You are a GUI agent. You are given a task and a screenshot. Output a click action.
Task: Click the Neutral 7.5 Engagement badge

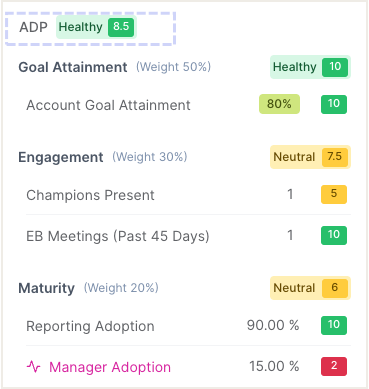pyautogui.click(x=310, y=157)
